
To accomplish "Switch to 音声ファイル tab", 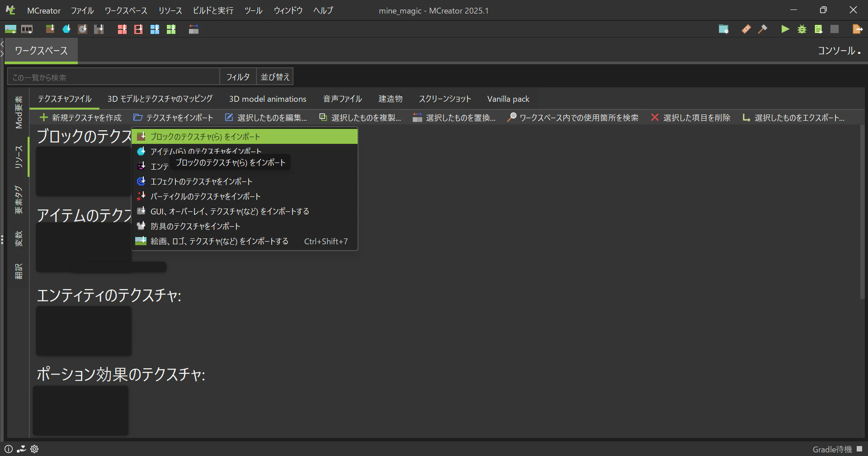I will [x=343, y=99].
